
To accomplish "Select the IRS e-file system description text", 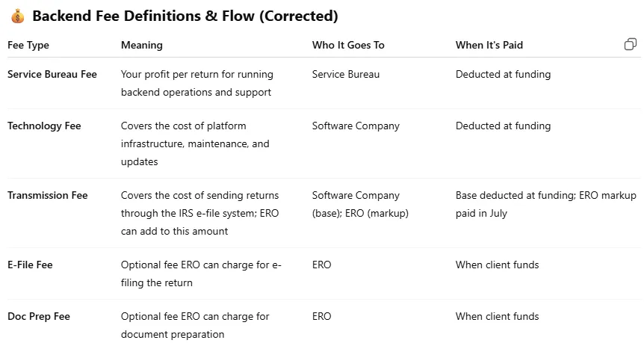I will 199,213.
